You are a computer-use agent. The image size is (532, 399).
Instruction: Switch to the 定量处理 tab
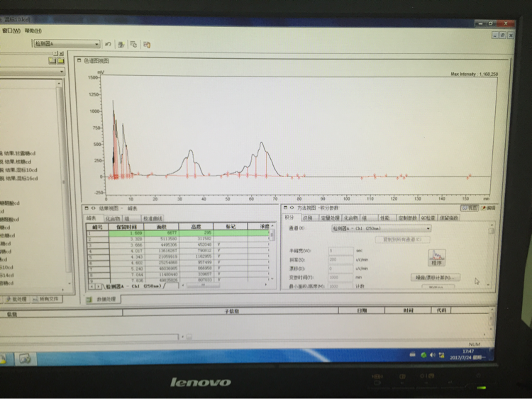tap(330, 218)
